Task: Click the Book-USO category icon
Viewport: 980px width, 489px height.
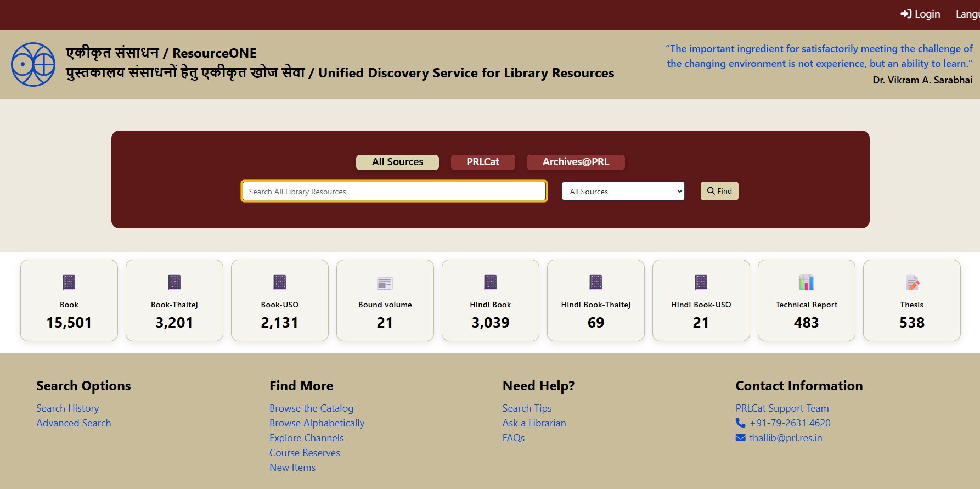Action: [x=280, y=283]
